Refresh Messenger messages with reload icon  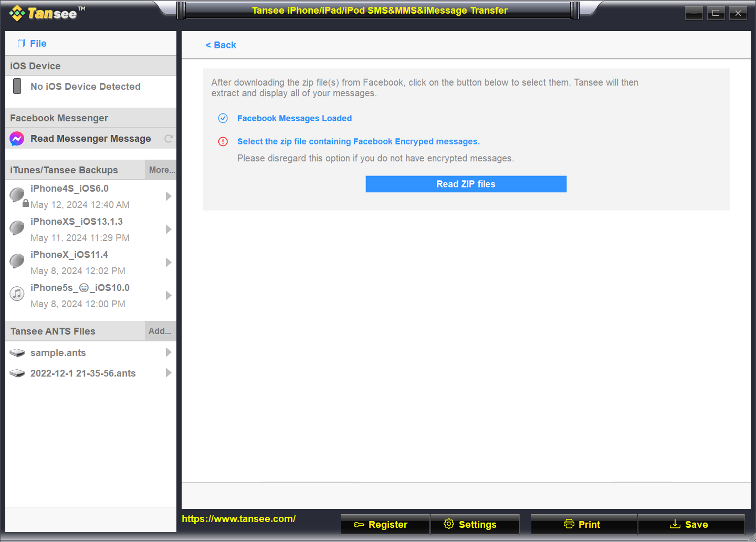pyautogui.click(x=169, y=139)
